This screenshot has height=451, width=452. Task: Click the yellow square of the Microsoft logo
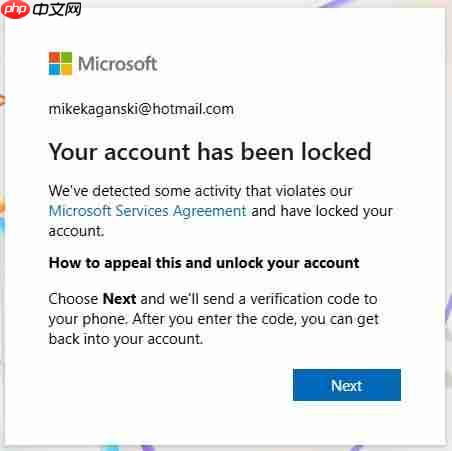(x=66, y=69)
